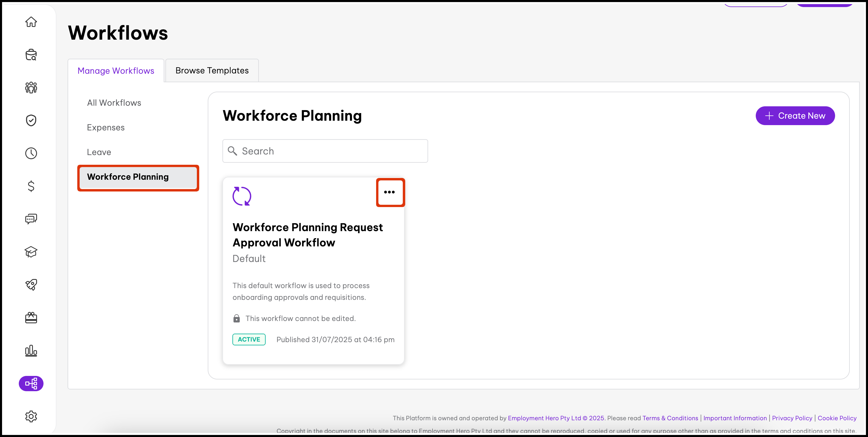868x437 pixels.
Task: Open the chat messages icon
Action: pyautogui.click(x=31, y=219)
